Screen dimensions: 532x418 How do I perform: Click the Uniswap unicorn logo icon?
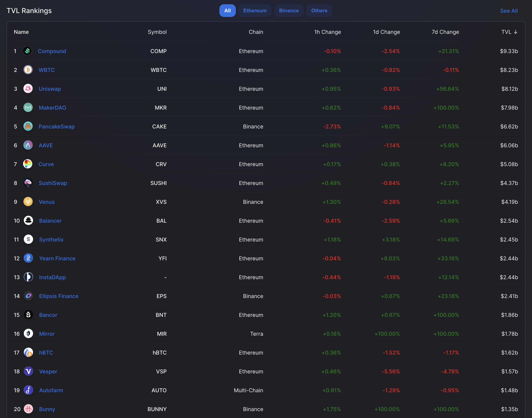28,89
